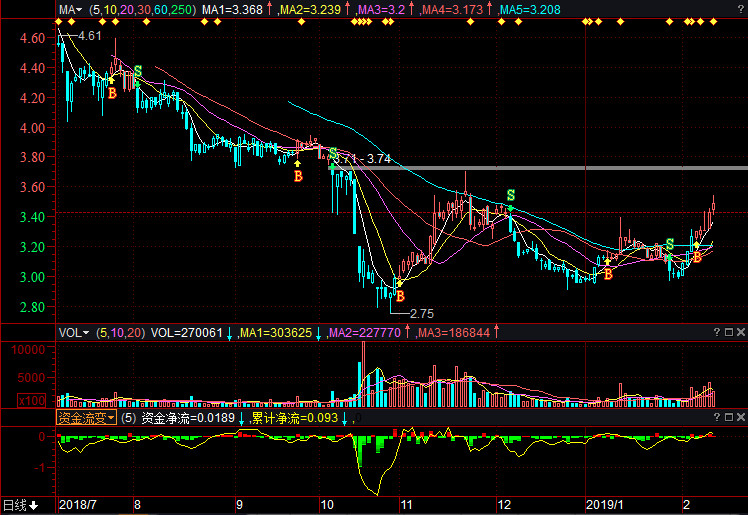This screenshot has width=748, height=515.
Task: Click the 4.60 price axis label
Action: click(32, 38)
